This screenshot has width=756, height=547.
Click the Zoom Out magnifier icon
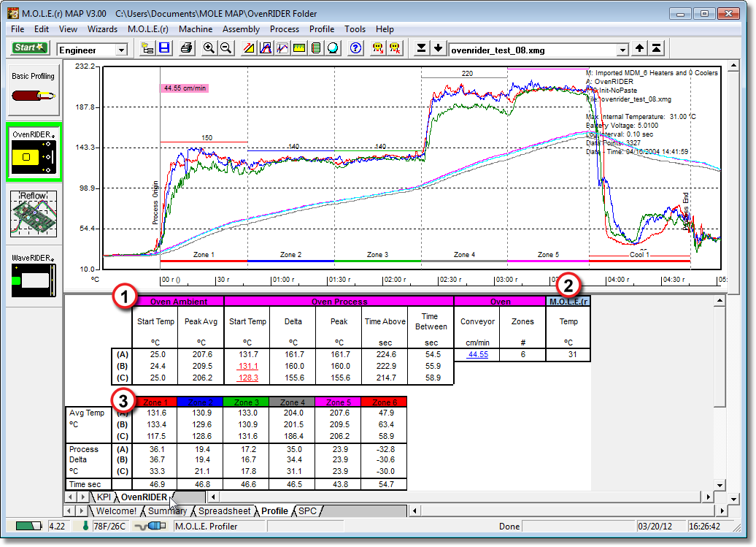click(x=225, y=48)
